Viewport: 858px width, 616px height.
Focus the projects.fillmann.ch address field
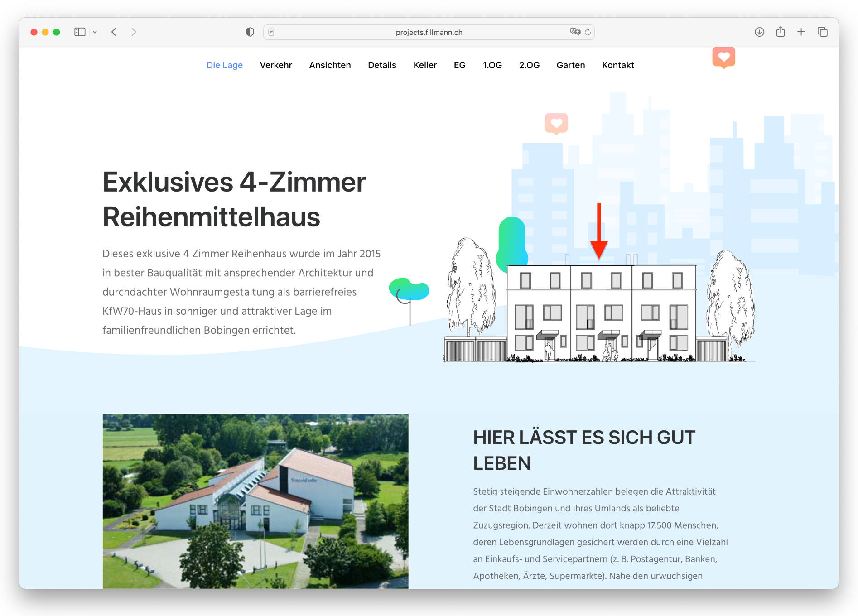(x=429, y=32)
